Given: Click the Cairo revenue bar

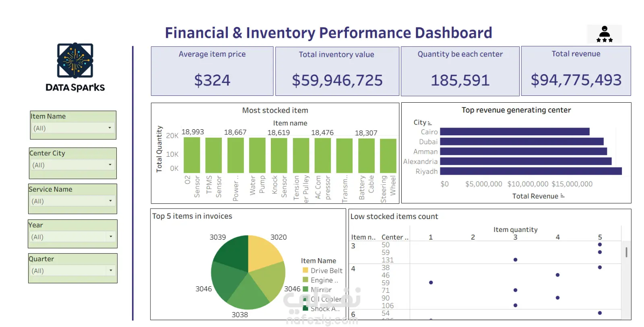Looking at the screenshot, I should [x=514, y=132].
